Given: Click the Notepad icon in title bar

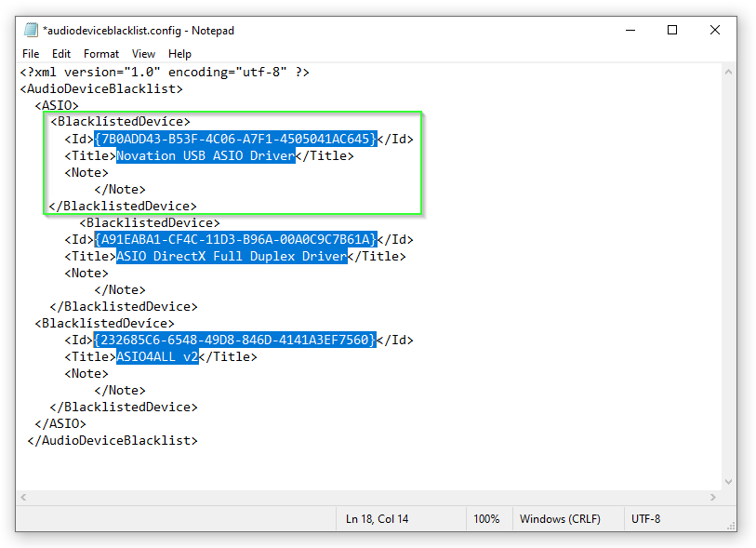Looking at the screenshot, I should click(x=31, y=30).
